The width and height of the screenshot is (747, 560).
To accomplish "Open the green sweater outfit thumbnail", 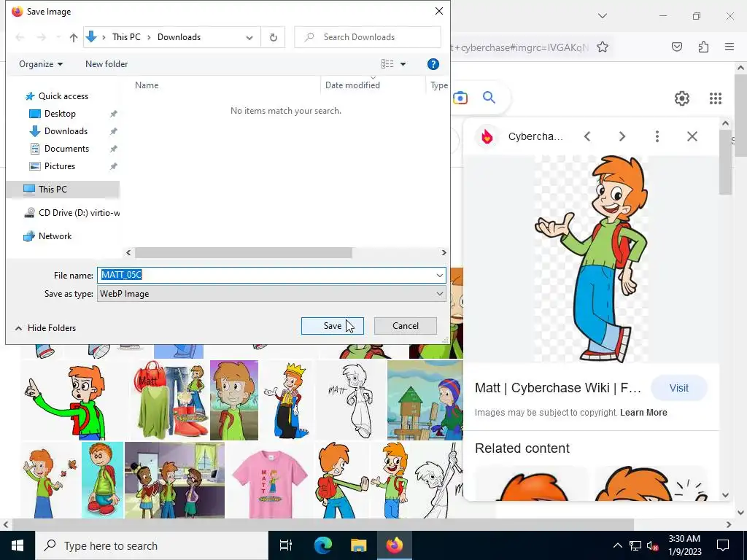I will tap(169, 400).
